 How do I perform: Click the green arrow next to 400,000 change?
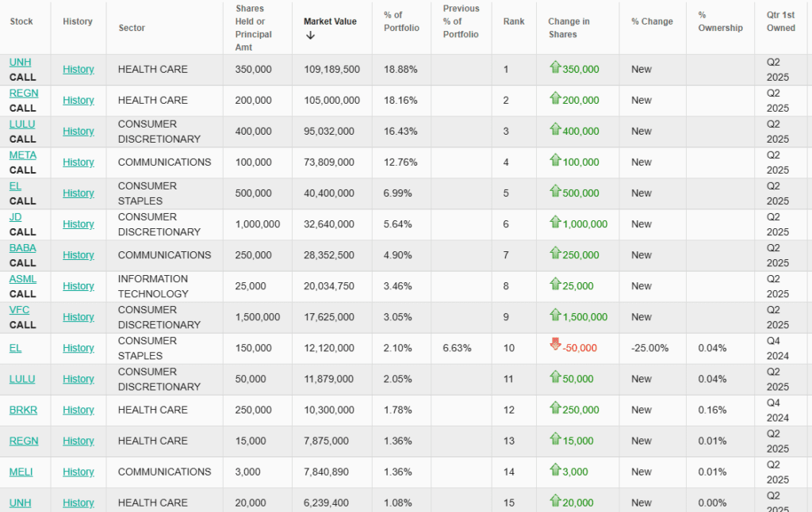tap(555, 129)
